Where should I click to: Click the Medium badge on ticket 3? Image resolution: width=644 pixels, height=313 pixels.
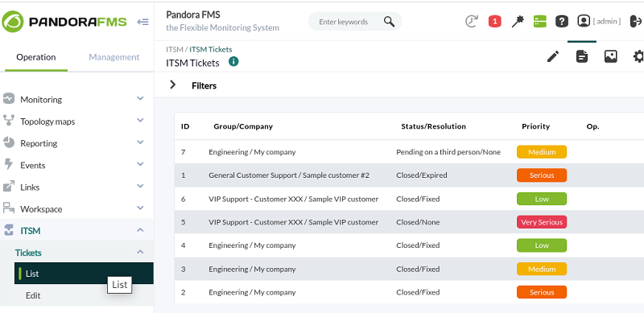coord(542,269)
